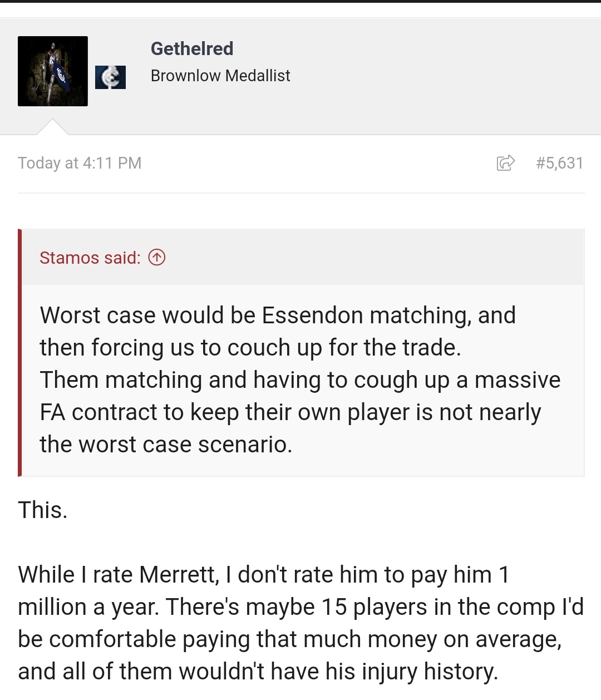Viewport: 601px width, 700px height.
Task: Click the Merrett paragraph in the post body
Action: (300, 623)
